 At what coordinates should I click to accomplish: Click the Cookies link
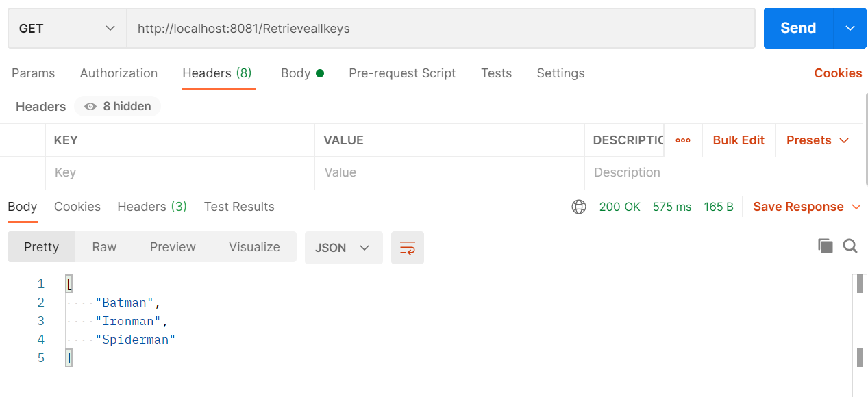[838, 73]
